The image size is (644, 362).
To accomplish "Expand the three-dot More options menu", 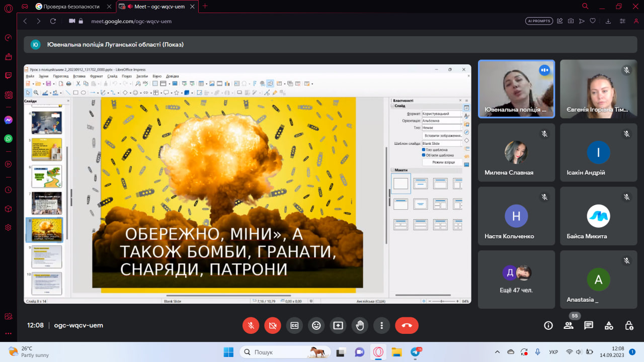I will [382, 325].
